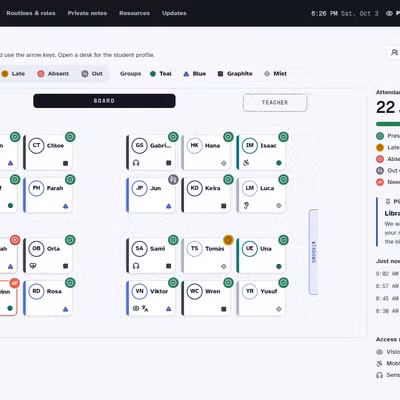Switch to the Updates tab

click(x=174, y=13)
